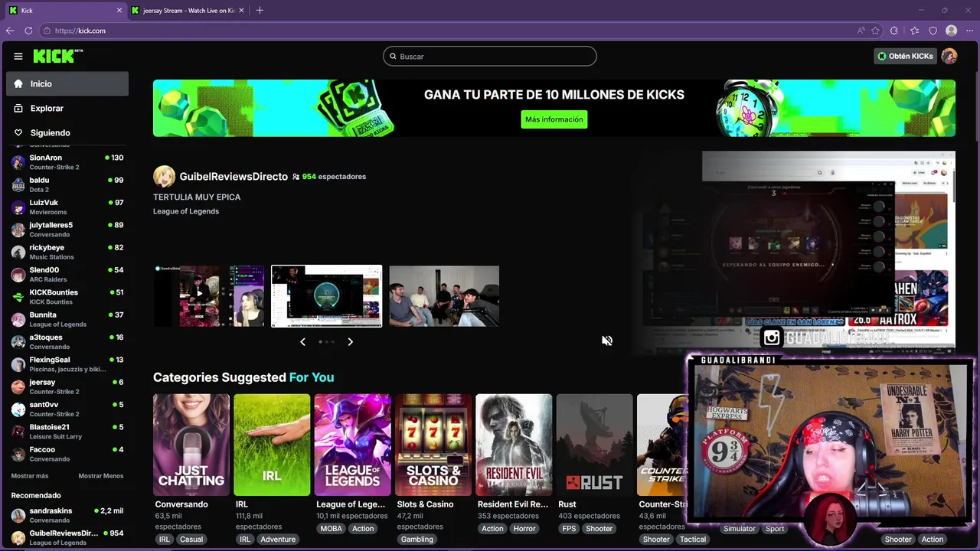Open Resident Evil category card
Image resolution: width=980 pixels, height=551 pixels.
[514, 445]
